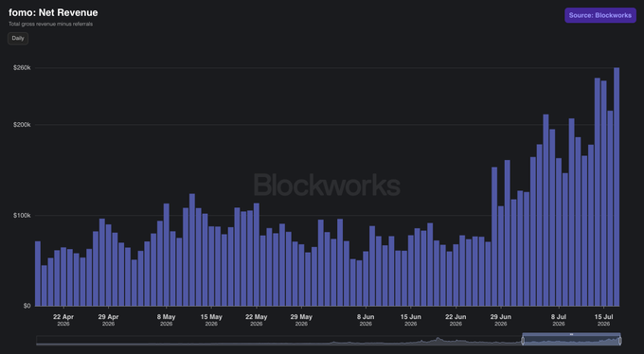The image size is (644, 354).
Task: Click the 22 Apr x-axis label
Action: tap(63, 320)
